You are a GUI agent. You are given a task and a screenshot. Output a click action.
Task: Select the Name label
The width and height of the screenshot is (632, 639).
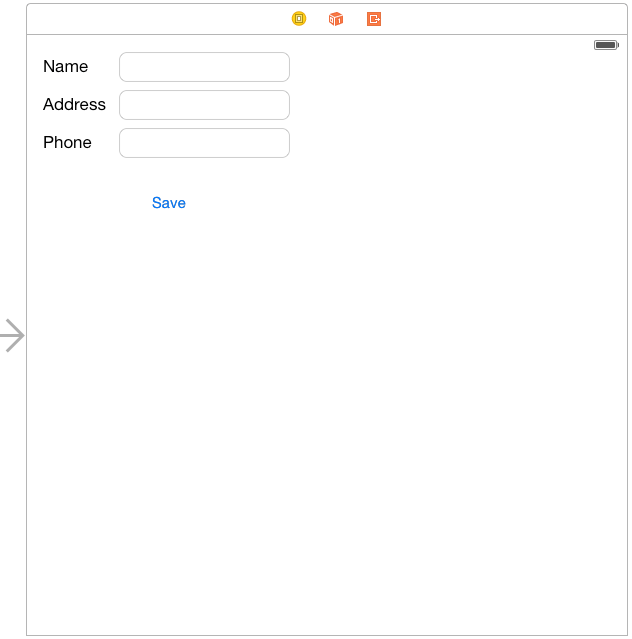[66, 67]
